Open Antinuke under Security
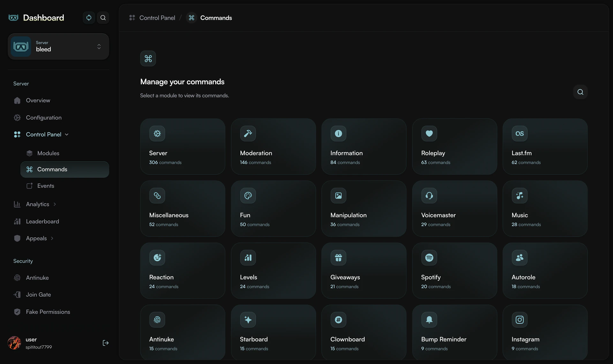Viewport: 613px width, 364px height. point(31,278)
